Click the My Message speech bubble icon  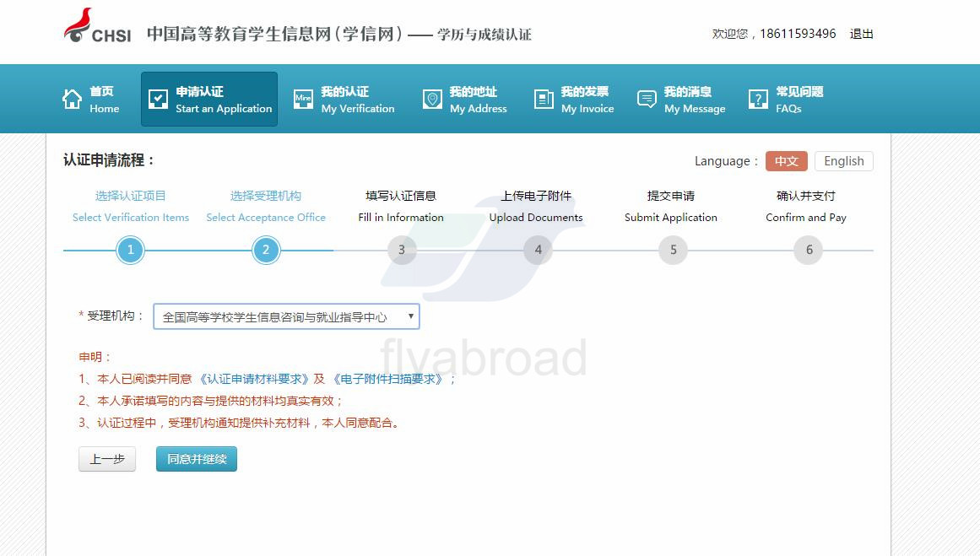point(647,100)
